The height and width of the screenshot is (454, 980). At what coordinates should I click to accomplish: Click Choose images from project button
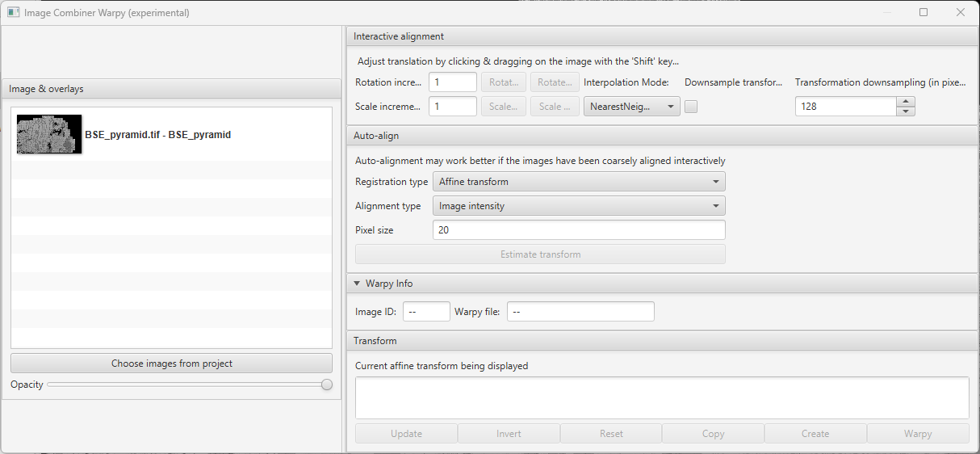[171, 364]
